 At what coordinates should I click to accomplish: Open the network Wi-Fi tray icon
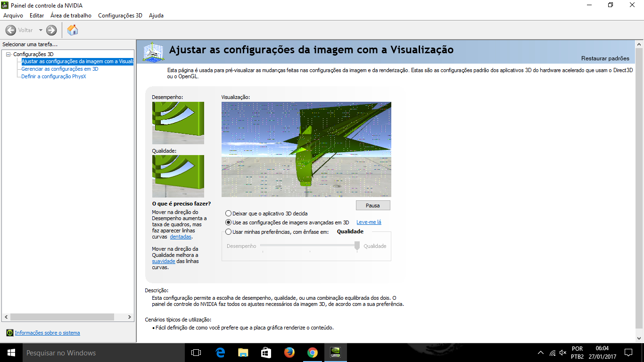click(553, 353)
